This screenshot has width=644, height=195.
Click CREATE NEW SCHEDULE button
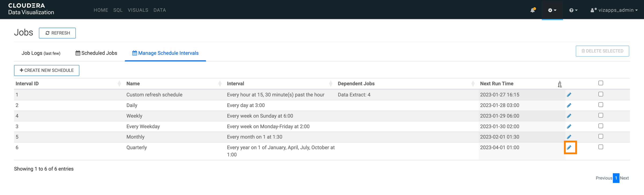(x=47, y=70)
